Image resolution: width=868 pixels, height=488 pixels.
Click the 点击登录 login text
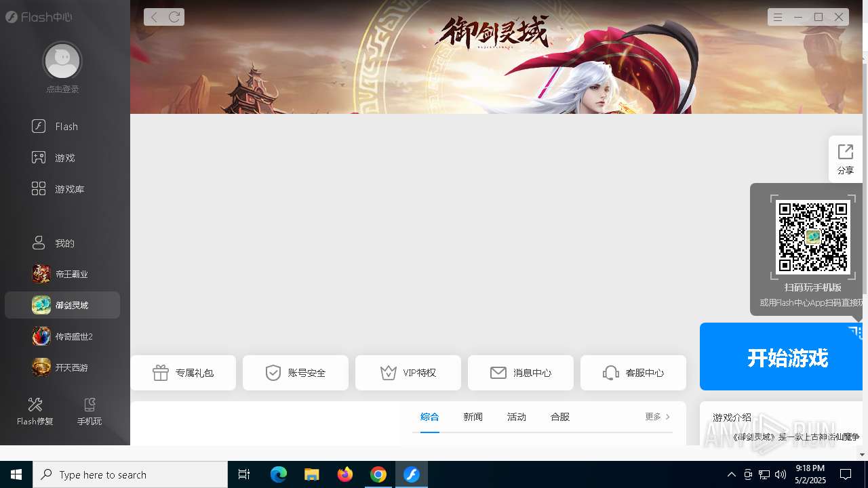(x=62, y=89)
